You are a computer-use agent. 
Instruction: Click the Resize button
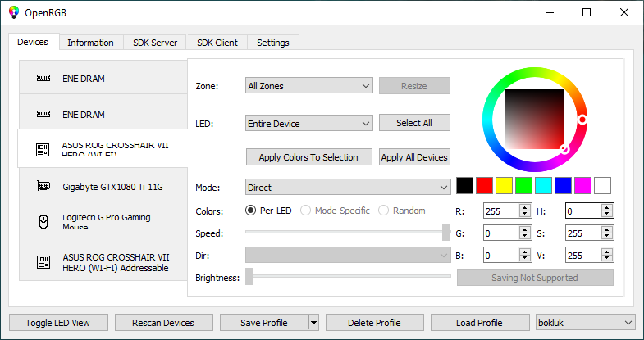tap(414, 86)
